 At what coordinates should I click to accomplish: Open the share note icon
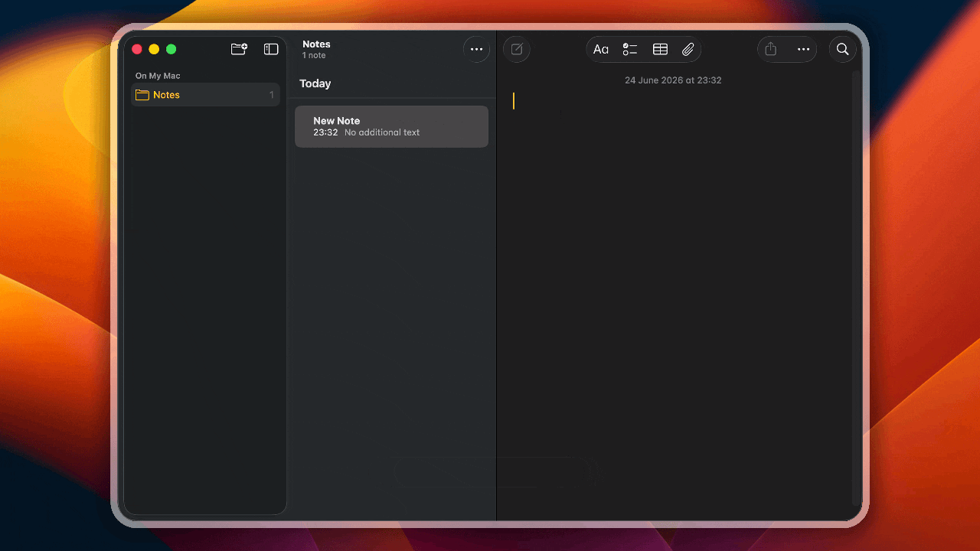pos(771,49)
